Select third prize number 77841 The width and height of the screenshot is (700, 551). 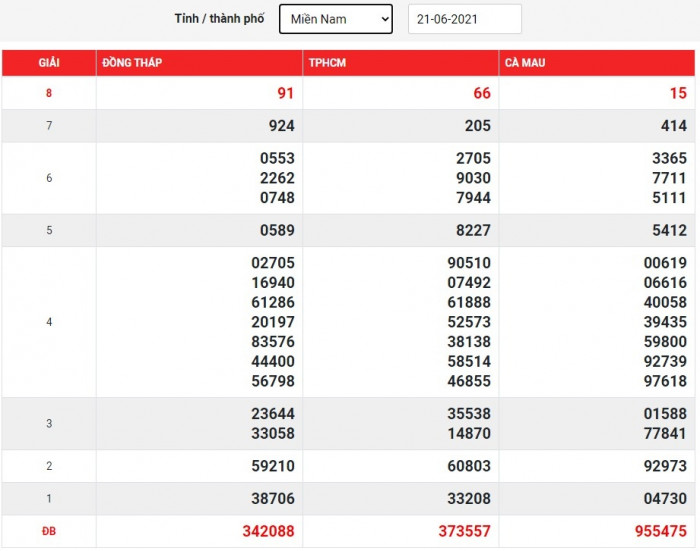tap(664, 433)
